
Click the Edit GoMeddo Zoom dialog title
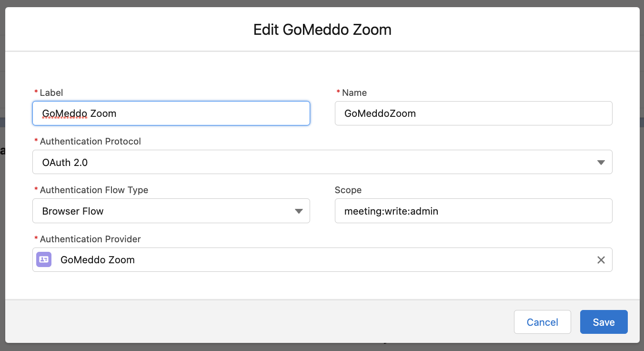[x=322, y=30]
